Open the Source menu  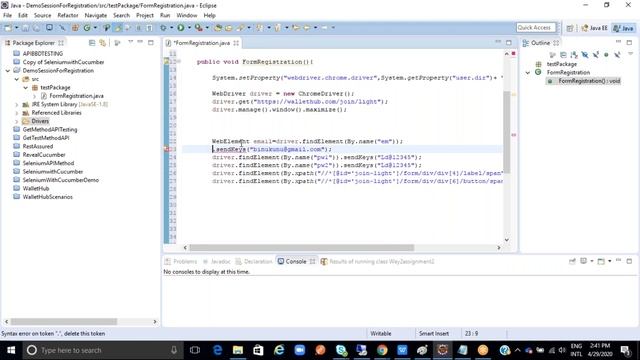pyautogui.click(x=42, y=16)
